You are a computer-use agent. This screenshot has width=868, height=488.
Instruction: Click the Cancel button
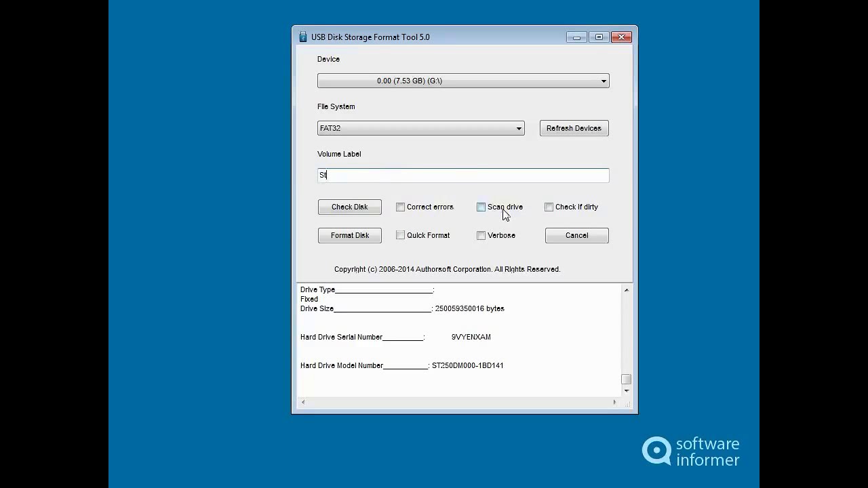click(x=577, y=235)
